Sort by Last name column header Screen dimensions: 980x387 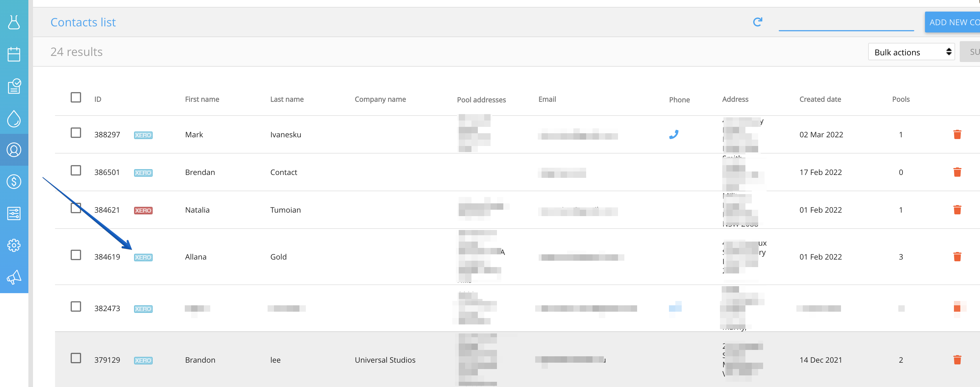286,99
